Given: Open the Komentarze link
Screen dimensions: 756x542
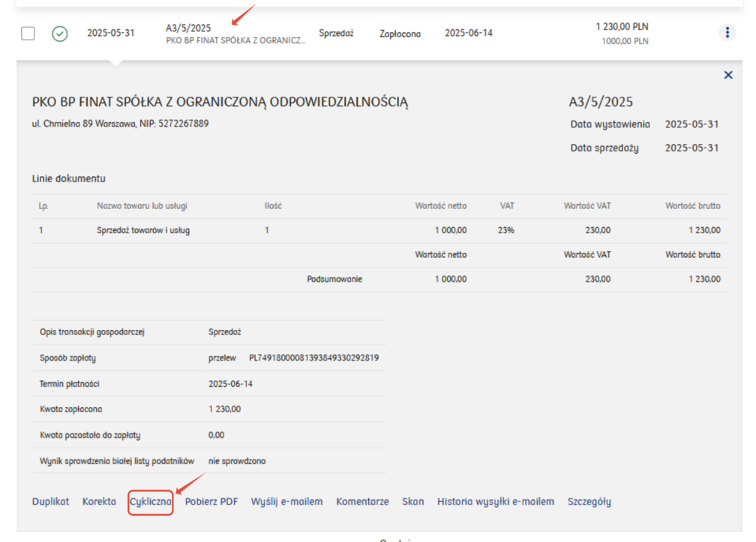Looking at the screenshot, I should 362,502.
